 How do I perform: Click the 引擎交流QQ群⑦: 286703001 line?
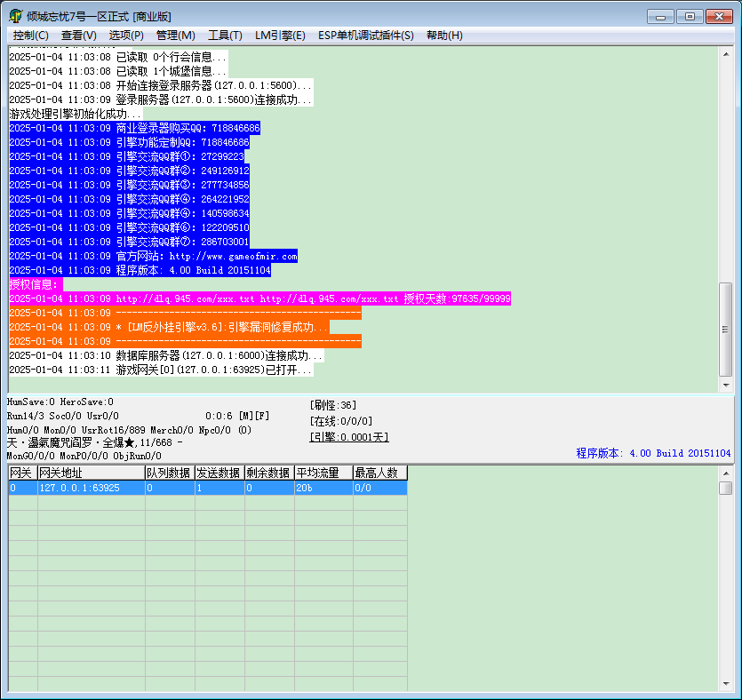pyautogui.click(x=129, y=243)
